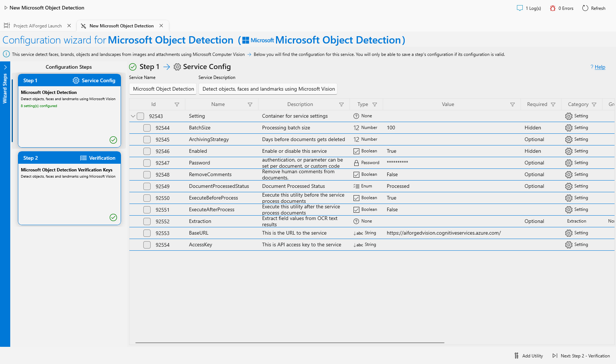Click the RemoveComments False value
This screenshot has height=364, width=616.
coord(392,175)
